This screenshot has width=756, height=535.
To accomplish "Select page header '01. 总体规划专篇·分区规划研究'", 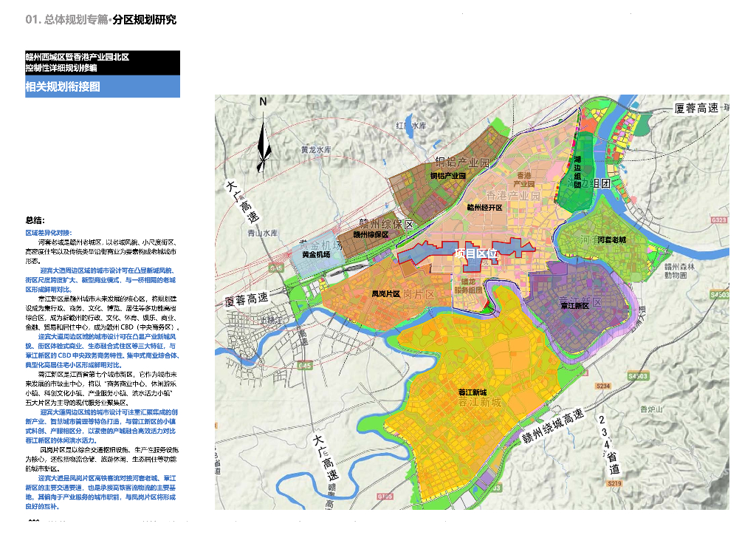I will [100, 20].
